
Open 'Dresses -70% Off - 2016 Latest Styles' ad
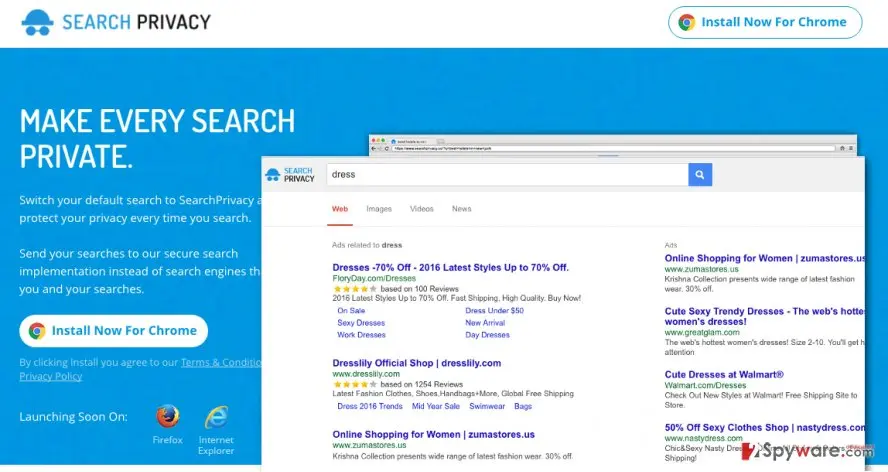450,267
